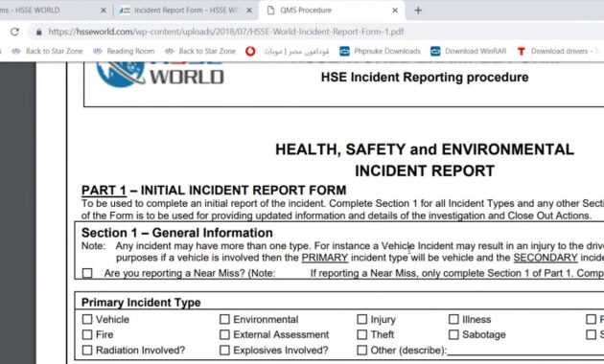
Task: Click the Download WinRAR bookmark icon
Action: click(x=435, y=51)
